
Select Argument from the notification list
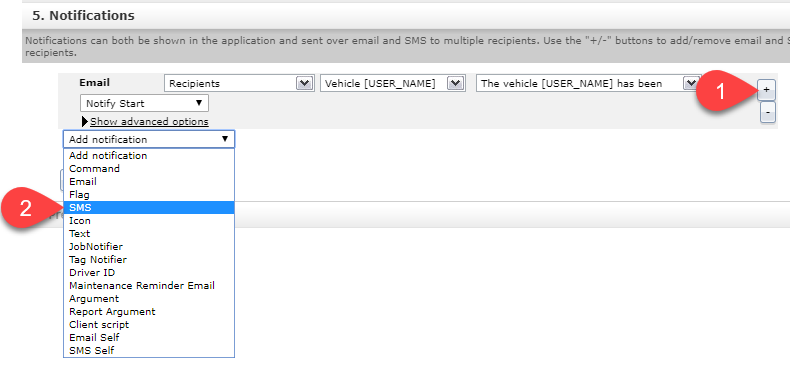[x=149, y=299]
